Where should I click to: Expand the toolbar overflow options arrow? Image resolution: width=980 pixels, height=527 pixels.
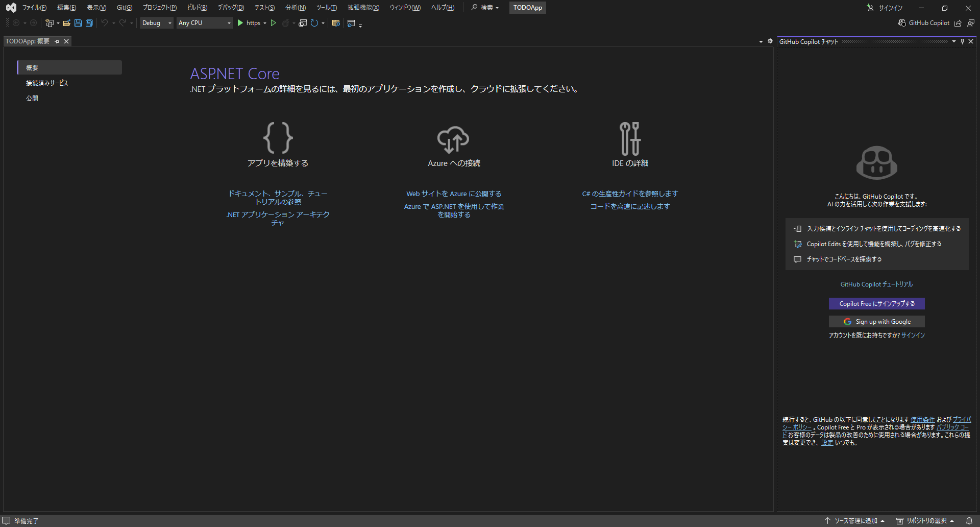[360, 26]
